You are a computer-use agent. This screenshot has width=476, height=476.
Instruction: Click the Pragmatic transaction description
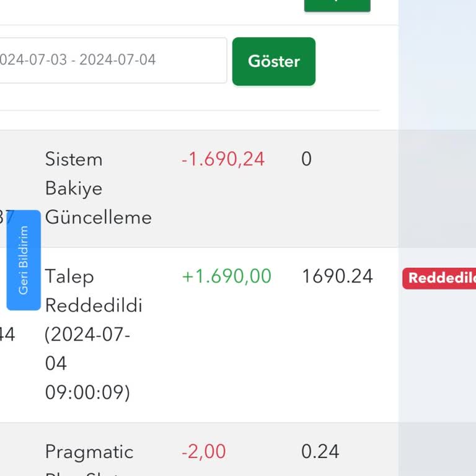pyautogui.click(x=89, y=452)
